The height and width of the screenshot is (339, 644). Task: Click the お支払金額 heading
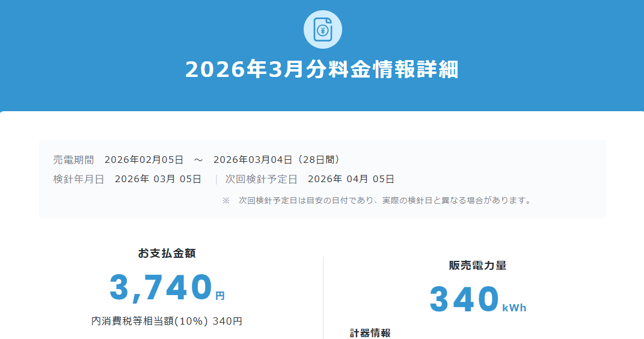point(167,254)
